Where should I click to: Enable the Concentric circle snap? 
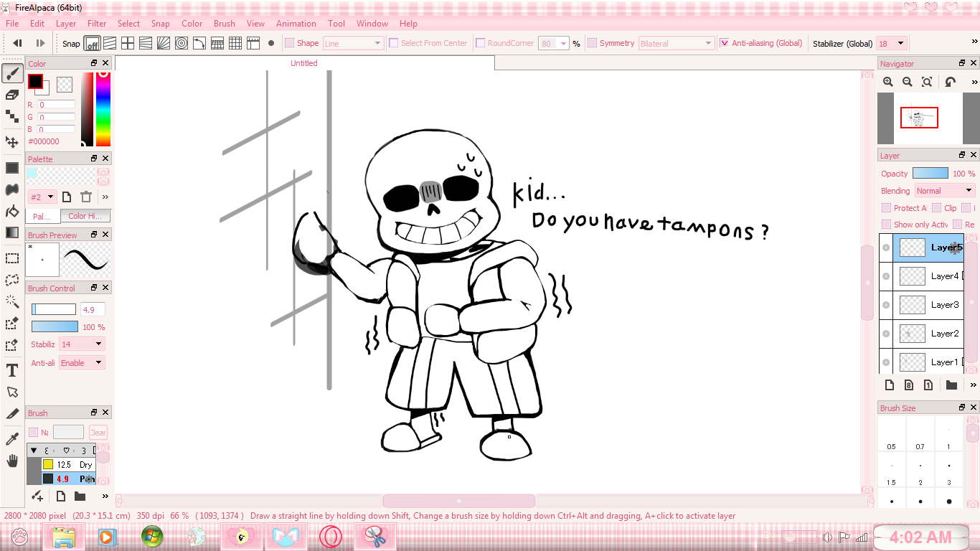pos(182,43)
